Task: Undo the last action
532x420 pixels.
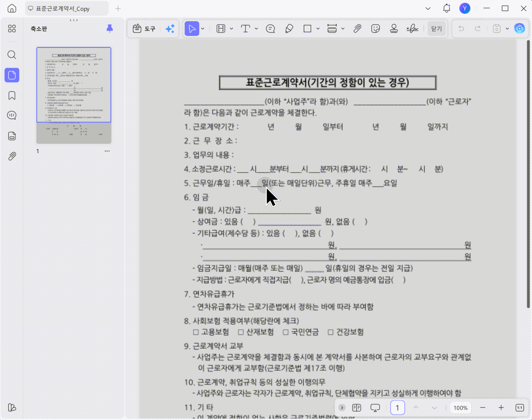Action: tap(461, 29)
